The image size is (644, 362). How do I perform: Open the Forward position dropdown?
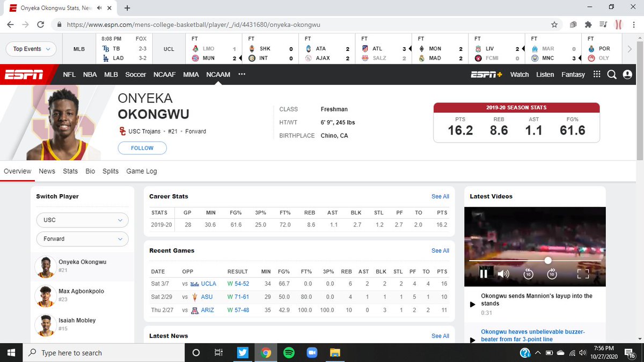[x=83, y=239]
